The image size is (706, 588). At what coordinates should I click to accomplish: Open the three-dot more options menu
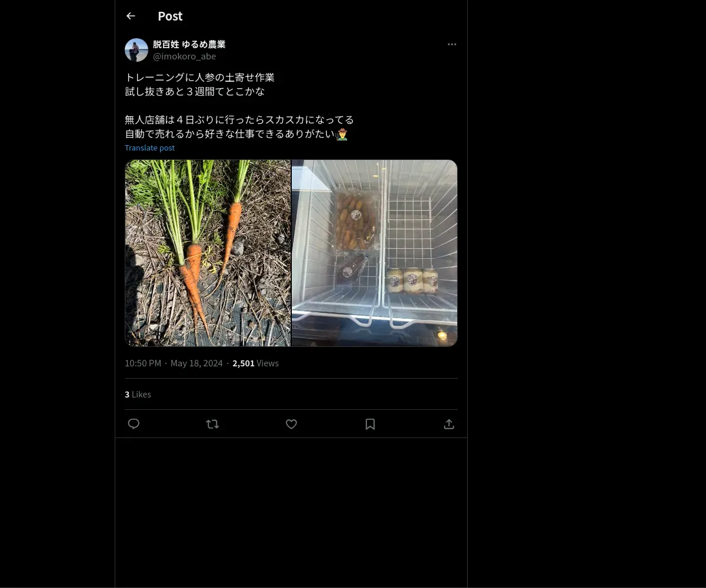[452, 44]
